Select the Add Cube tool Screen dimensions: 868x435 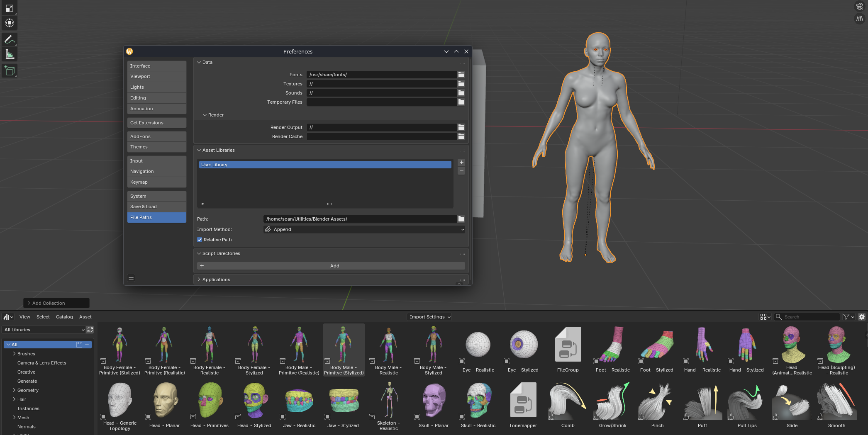click(x=9, y=71)
